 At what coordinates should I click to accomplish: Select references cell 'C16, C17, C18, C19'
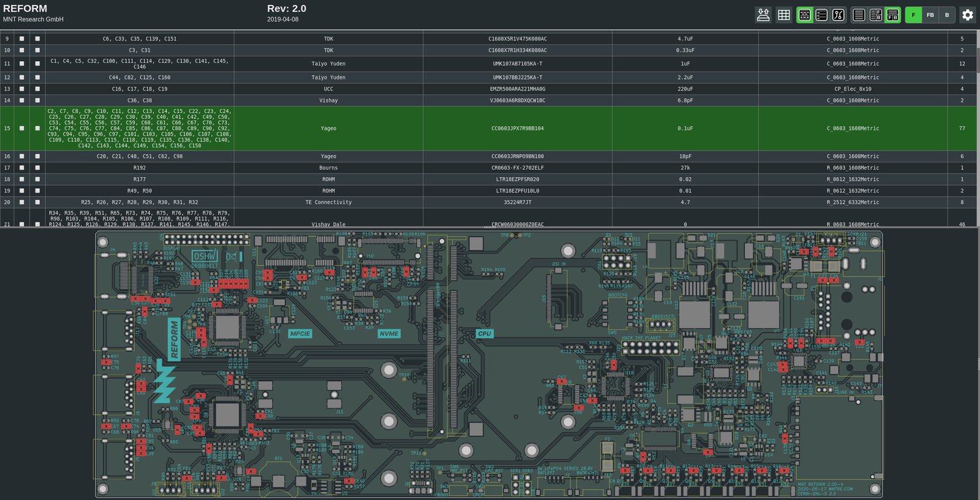(140, 89)
